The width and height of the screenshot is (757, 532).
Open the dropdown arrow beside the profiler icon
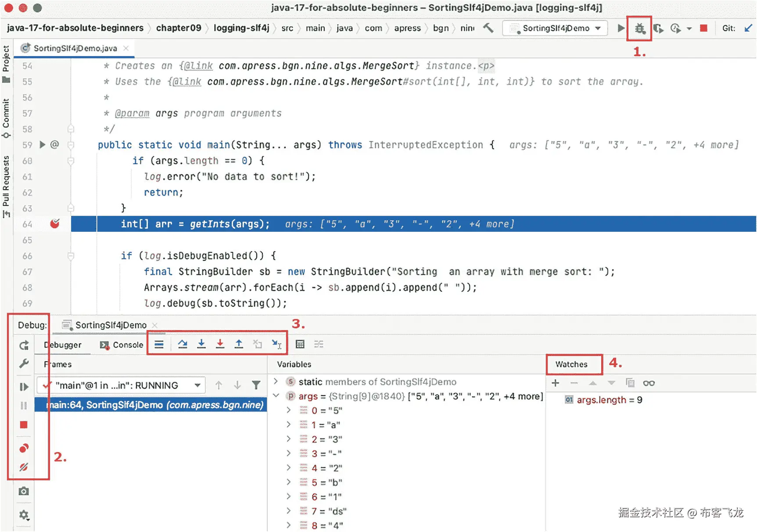(x=689, y=29)
